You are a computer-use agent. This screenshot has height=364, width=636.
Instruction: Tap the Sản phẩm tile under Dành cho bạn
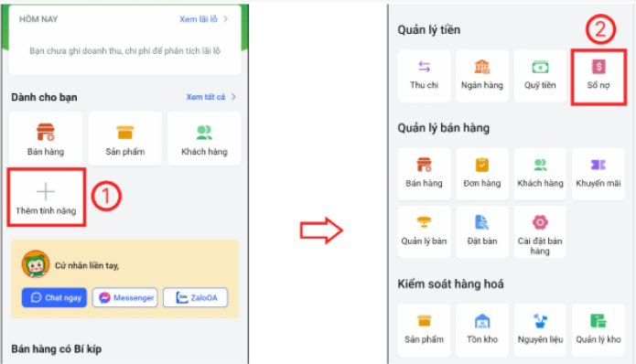[x=125, y=139]
